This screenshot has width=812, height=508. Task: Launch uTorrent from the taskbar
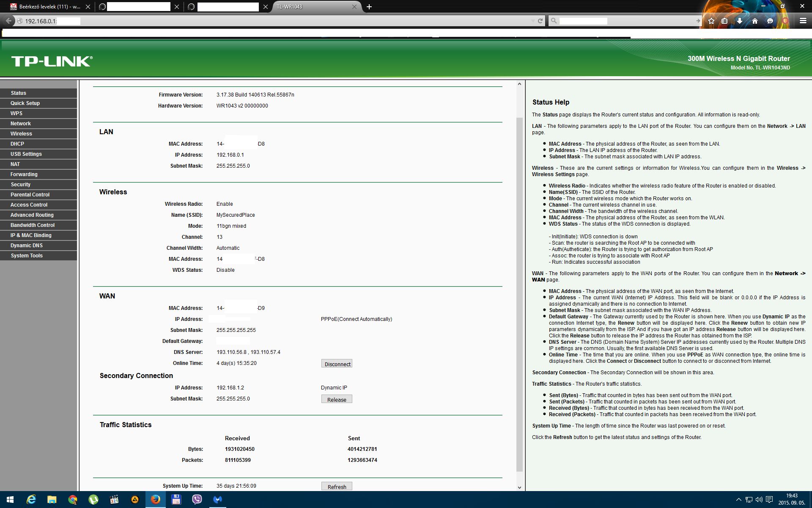tap(93, 500)
